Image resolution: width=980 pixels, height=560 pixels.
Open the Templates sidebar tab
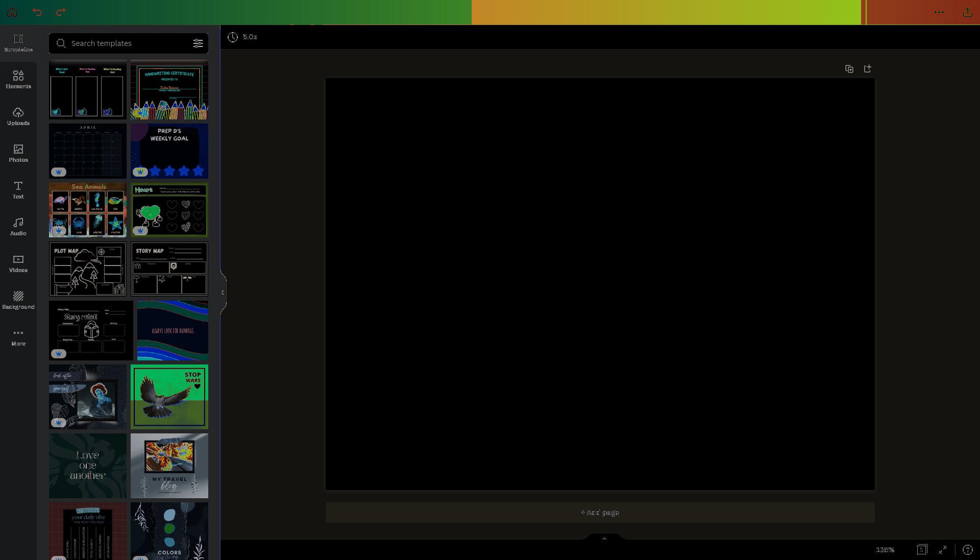(18, 43)
